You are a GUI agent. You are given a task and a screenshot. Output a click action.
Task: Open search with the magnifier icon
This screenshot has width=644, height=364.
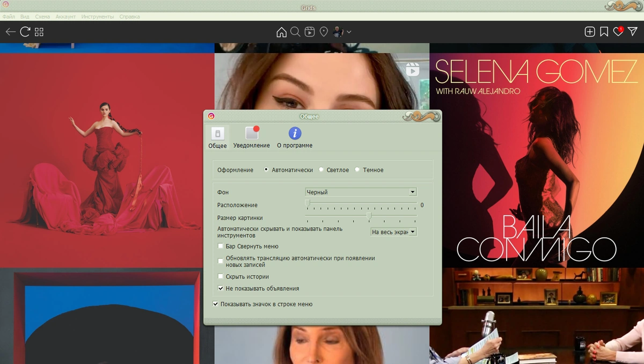coord(295,32)
